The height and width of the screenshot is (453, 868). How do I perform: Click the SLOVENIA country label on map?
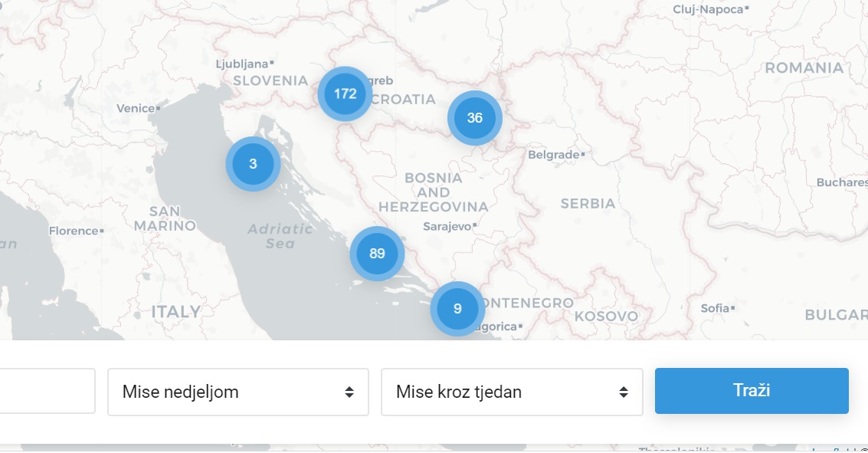click(270, 80)
